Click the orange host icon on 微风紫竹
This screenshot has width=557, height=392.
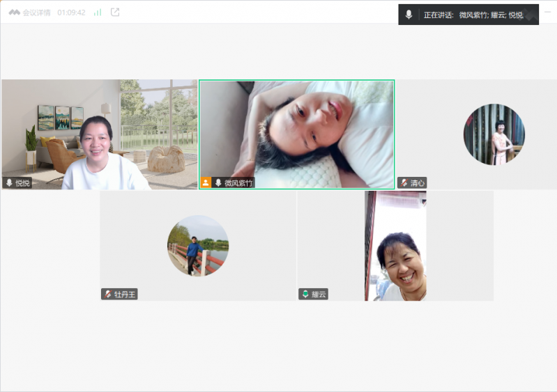click(206, 183)
